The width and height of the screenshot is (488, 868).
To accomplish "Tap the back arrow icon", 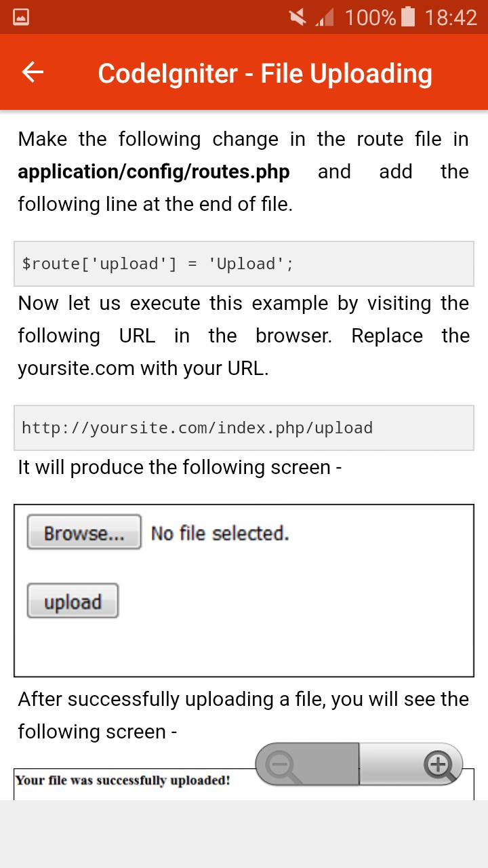I will pyautogui.click(x=33, y=73).
